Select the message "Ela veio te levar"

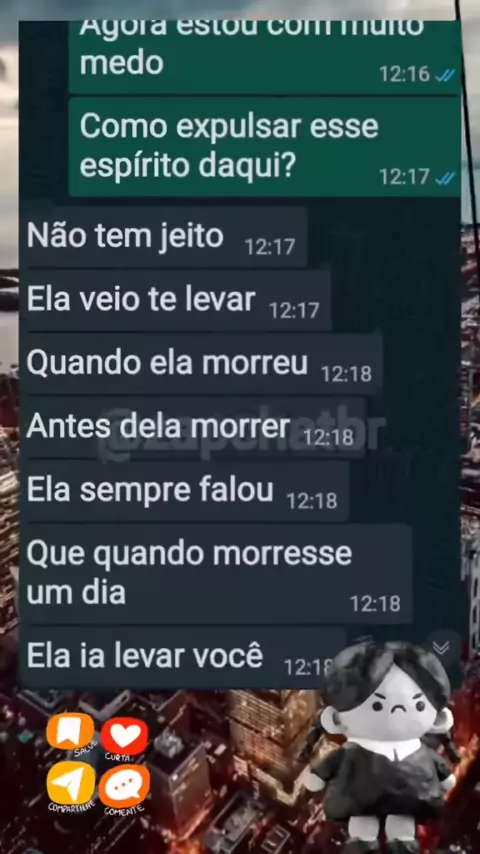coord(175,300)
